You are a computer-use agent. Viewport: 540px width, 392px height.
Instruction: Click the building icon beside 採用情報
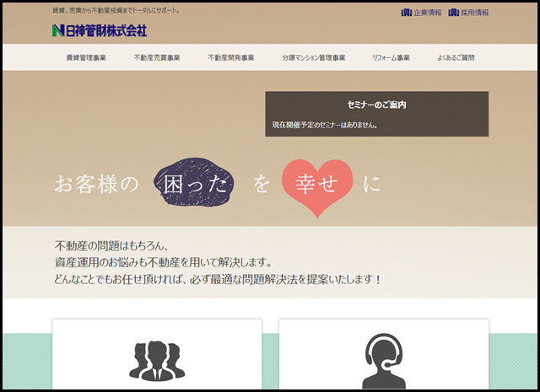(454, 13)
